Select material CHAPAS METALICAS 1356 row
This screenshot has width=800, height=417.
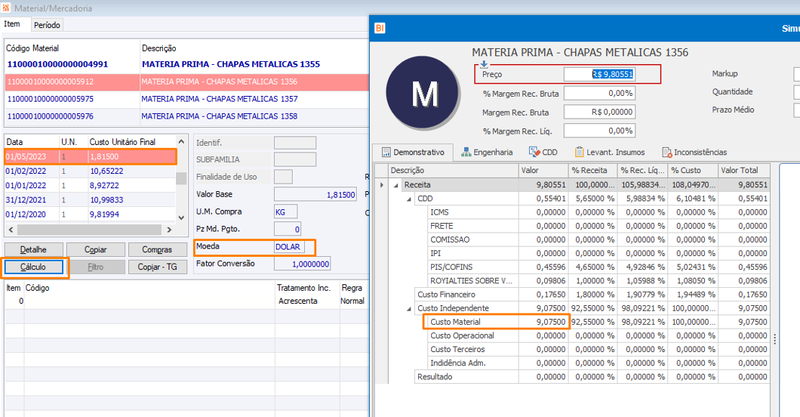tap(186, 82)
